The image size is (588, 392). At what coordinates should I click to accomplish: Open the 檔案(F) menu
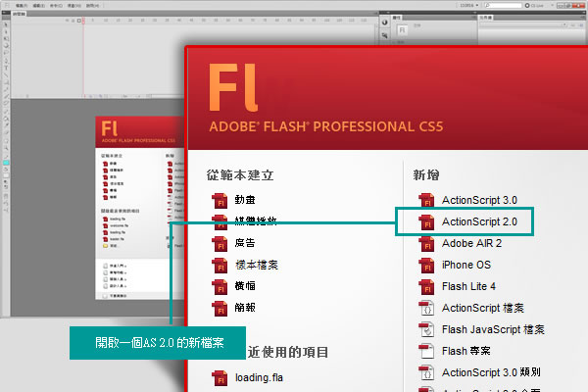22,6
